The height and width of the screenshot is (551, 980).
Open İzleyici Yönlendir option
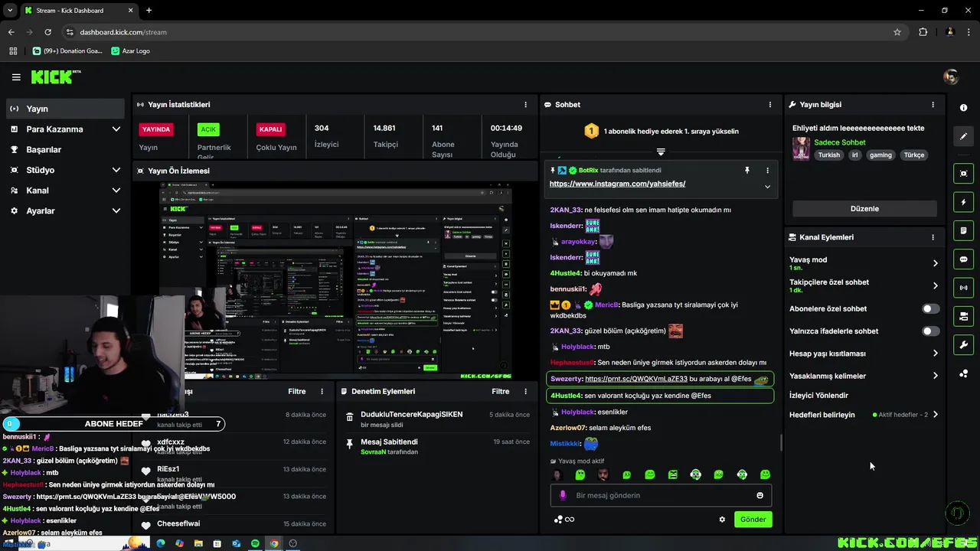tap(818, 396)
